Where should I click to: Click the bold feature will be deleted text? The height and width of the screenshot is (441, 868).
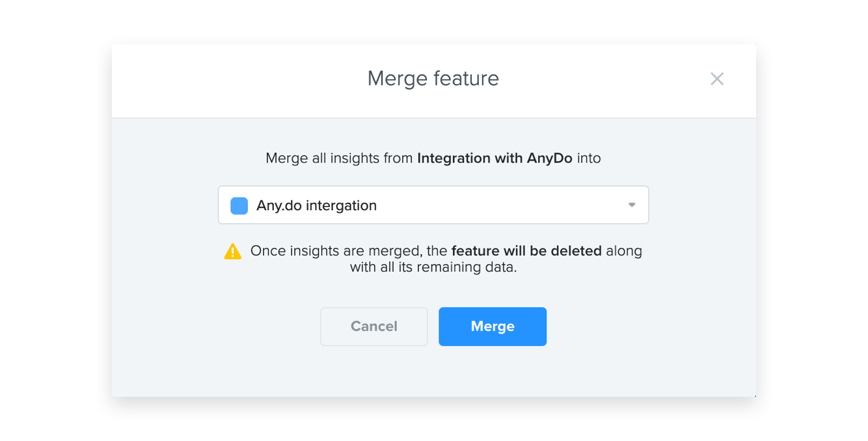(x=526, y=251)
